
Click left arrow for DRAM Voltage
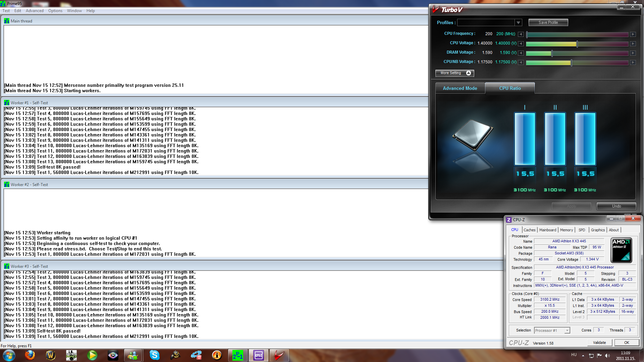[521, 53]
